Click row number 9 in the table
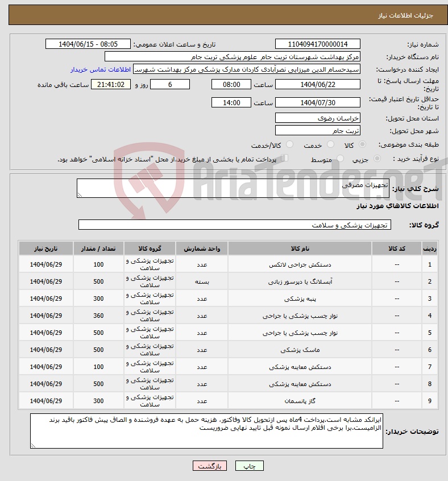The width and height of the screenshot is (448, 481). pos(430,401)
